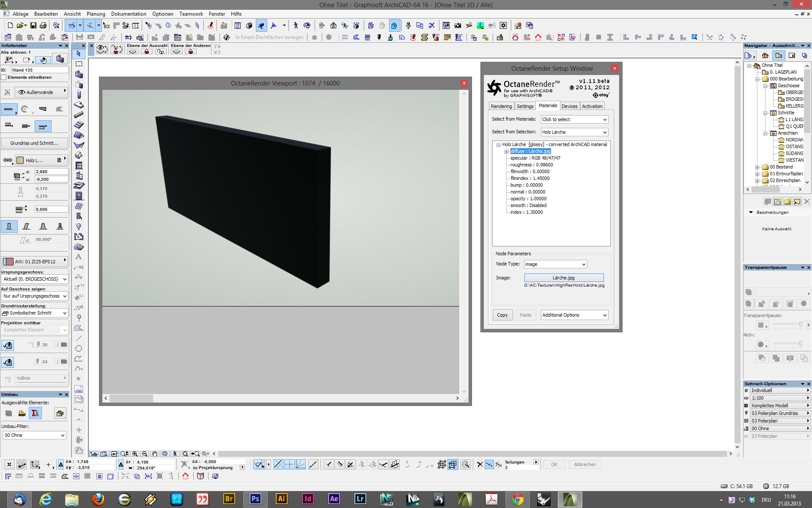
Task: Switch to the Devices tab
Action: coord(569,106)
